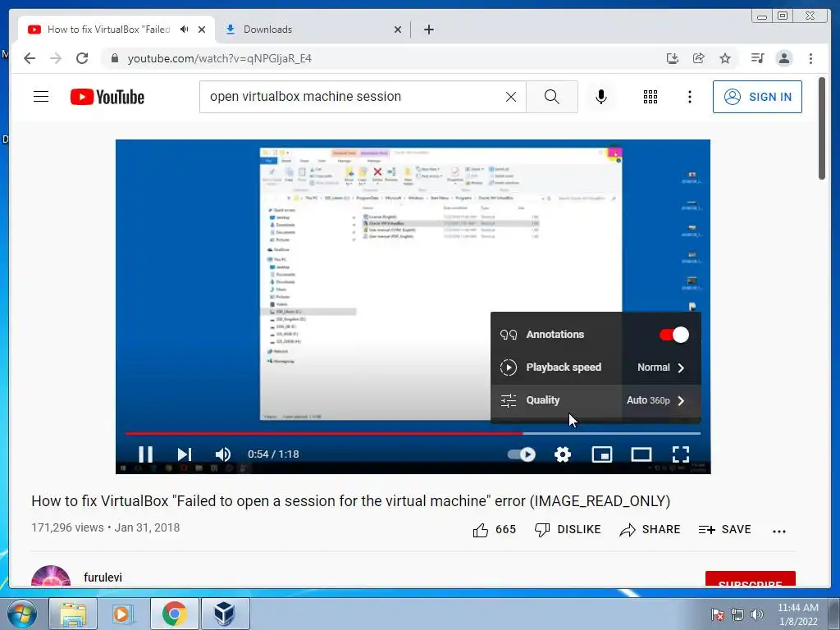Open the YouTube apps grid icon
Screen dimensions: 840x630
pos(650,97)
